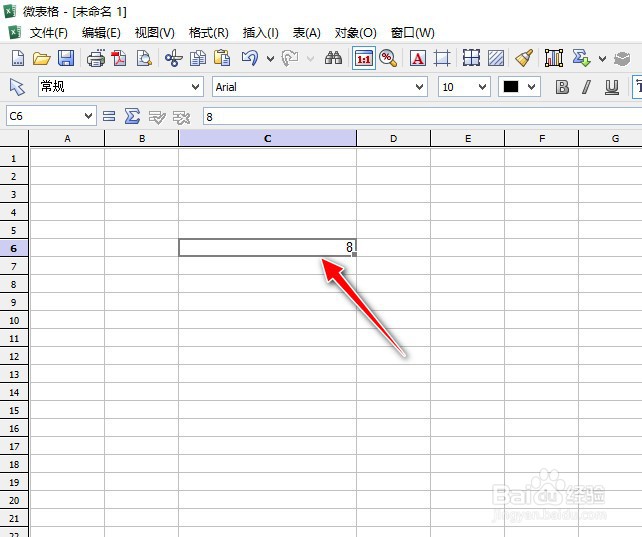Image resolution: width=642 pixels, height=537 pixels.
Task: Open the 文件(F) menu
Action: [48, 33]
